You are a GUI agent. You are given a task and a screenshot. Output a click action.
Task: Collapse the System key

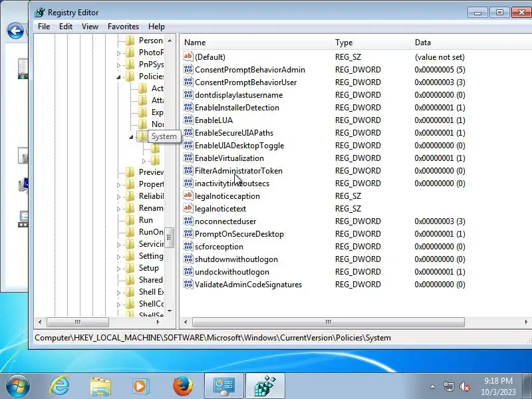click(131, 137)
